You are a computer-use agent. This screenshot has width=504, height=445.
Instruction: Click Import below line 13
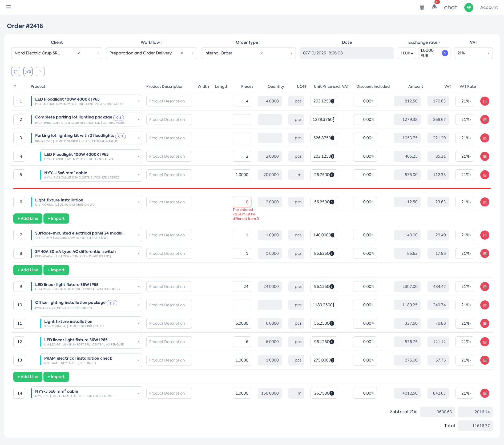56,377
